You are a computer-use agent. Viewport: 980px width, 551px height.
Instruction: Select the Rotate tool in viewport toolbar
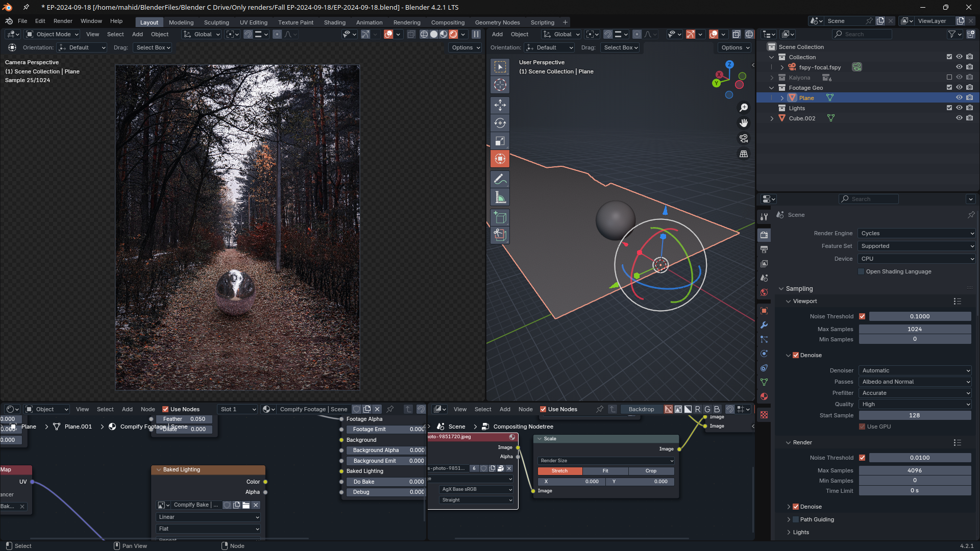coord(500,122)
